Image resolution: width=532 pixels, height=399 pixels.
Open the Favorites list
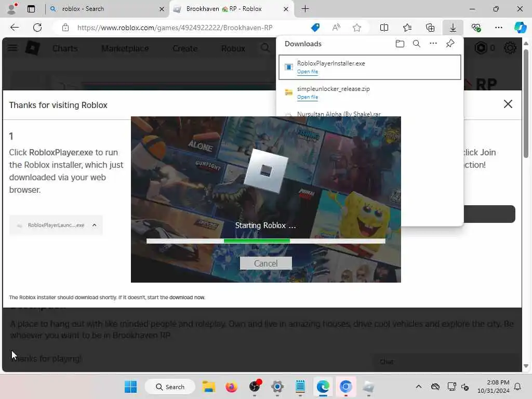click(407, 28)
